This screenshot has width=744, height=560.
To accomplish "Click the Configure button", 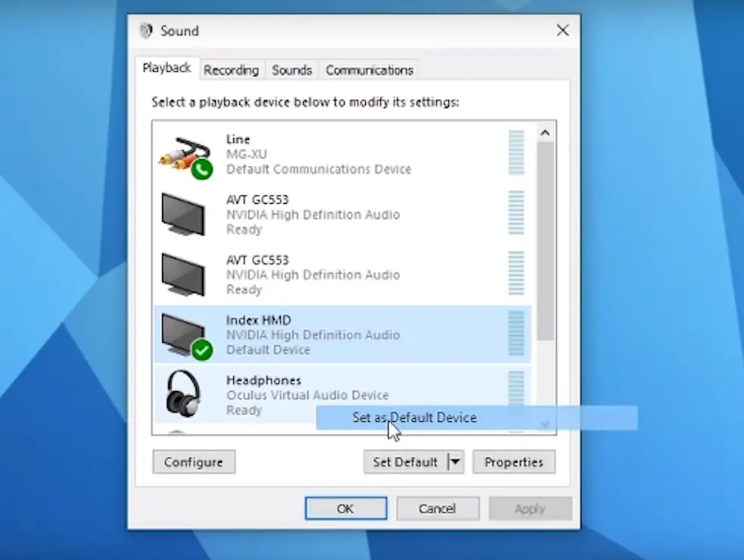I will pyautogui.click(x=194, y=462).
